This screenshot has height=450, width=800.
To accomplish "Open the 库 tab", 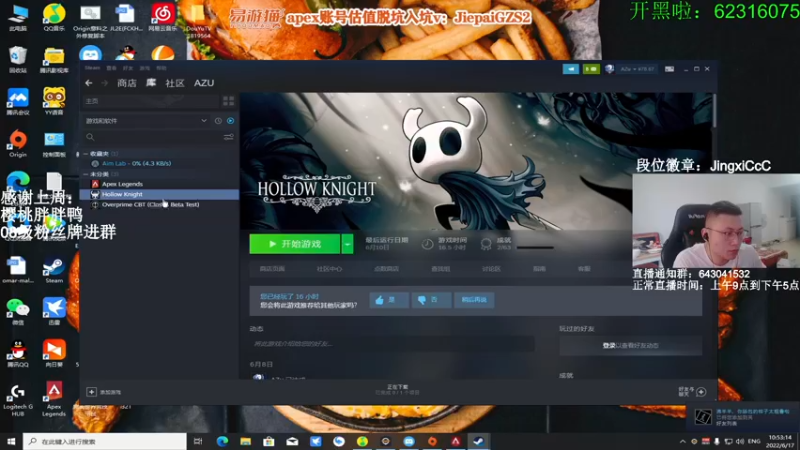I will pyautogui.click(x=151, y=83).
